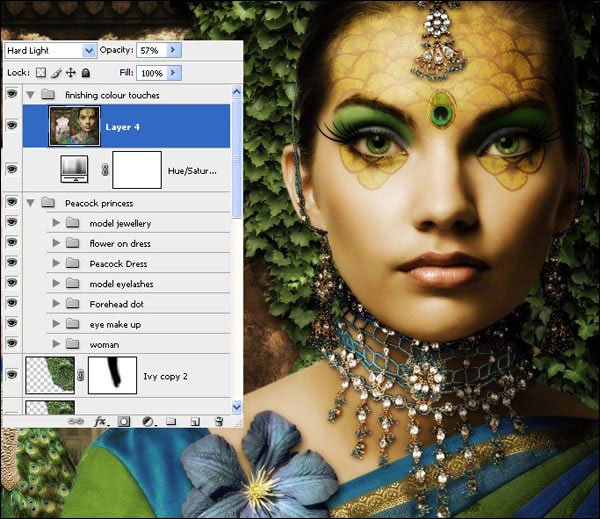Viewport: 600px width, 519px height.
Task: Enable lock position move icon
Action: (x=71, y=73)
